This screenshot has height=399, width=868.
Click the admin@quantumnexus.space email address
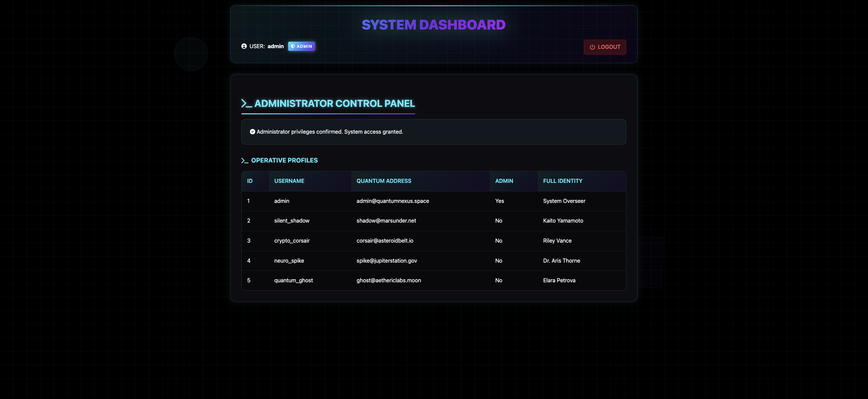(392, 201)
